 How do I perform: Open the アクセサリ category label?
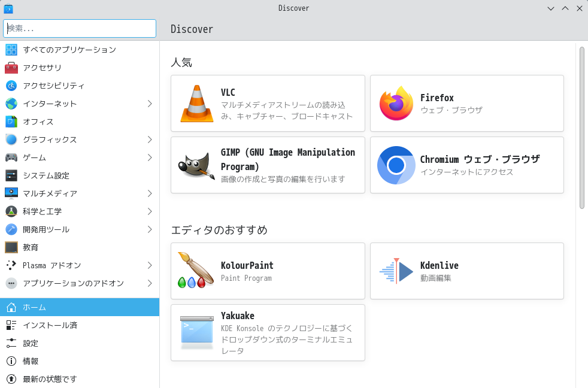click(42, 68)
